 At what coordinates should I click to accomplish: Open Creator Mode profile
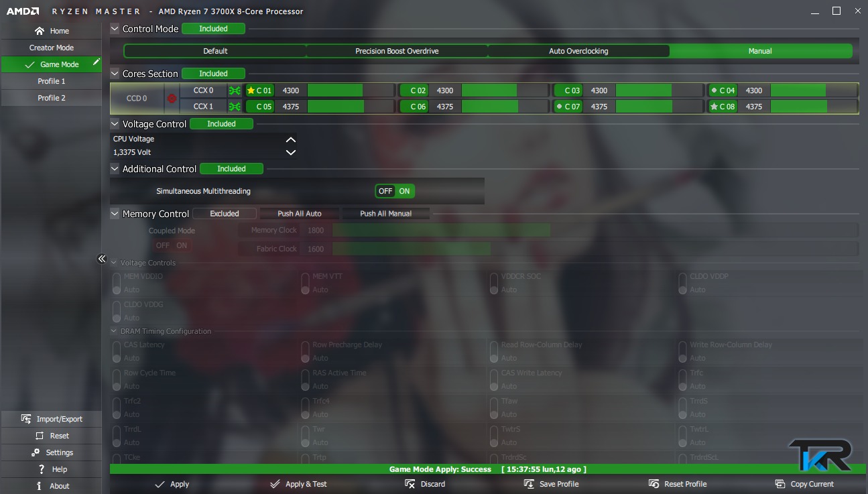tap(51, 48)
